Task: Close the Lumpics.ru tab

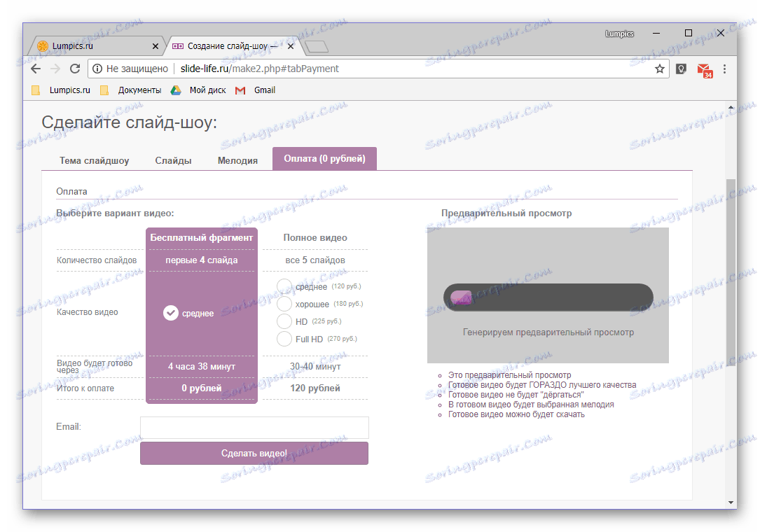Action: (x=155, y=46)
